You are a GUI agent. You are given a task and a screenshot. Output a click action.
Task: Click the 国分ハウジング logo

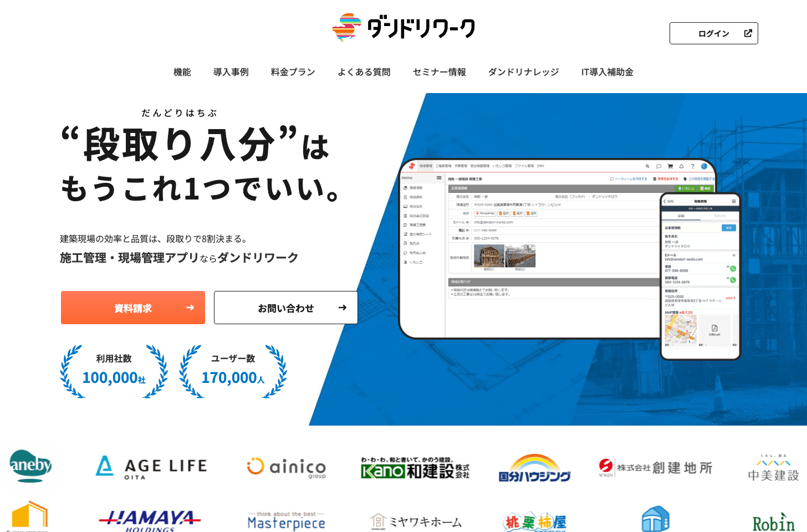535,468
